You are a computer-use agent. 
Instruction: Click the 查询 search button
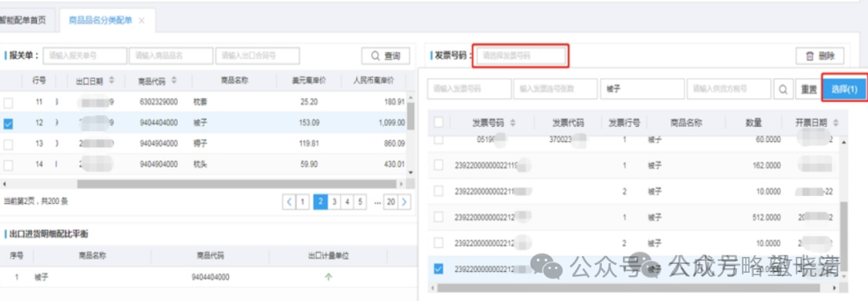pos(386,56)
